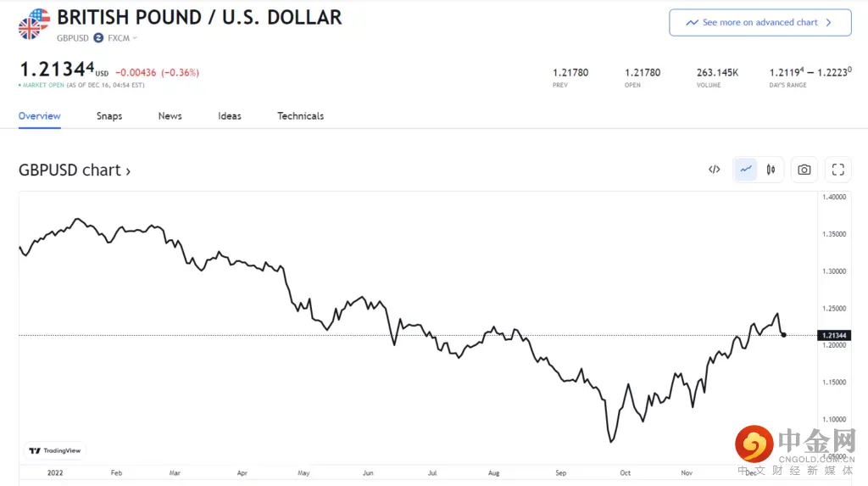The image size is (868, 486).
Task: Click the last data point marker
Action: point(784,335)
